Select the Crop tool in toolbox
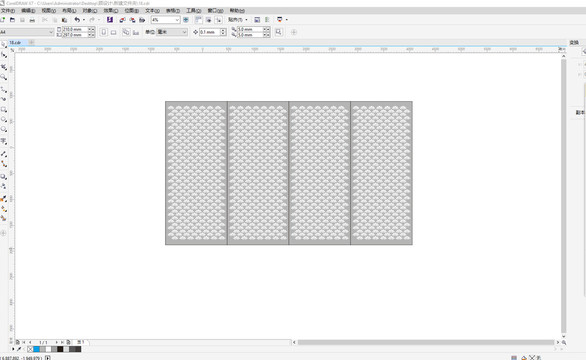Viewport: 586px width, 360px height. tap(3, 67)
